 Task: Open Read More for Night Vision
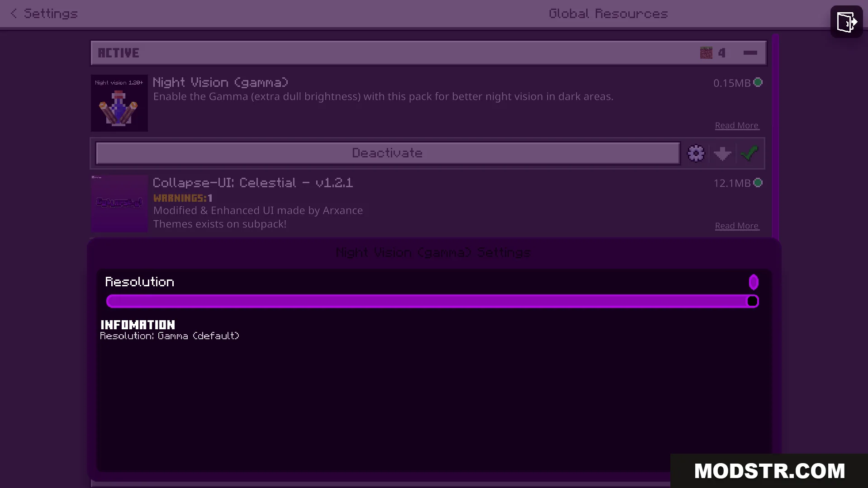coord(737,125)
